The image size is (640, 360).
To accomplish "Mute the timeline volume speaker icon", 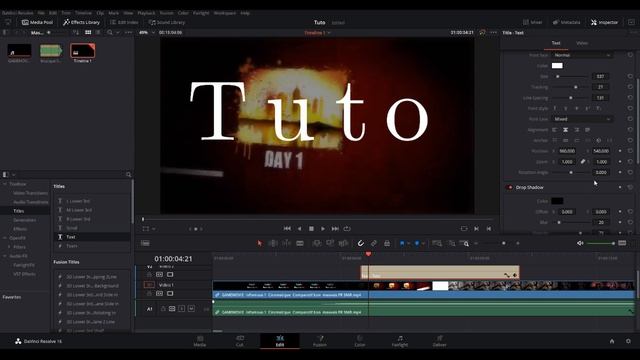I will (x=580, y=243).
